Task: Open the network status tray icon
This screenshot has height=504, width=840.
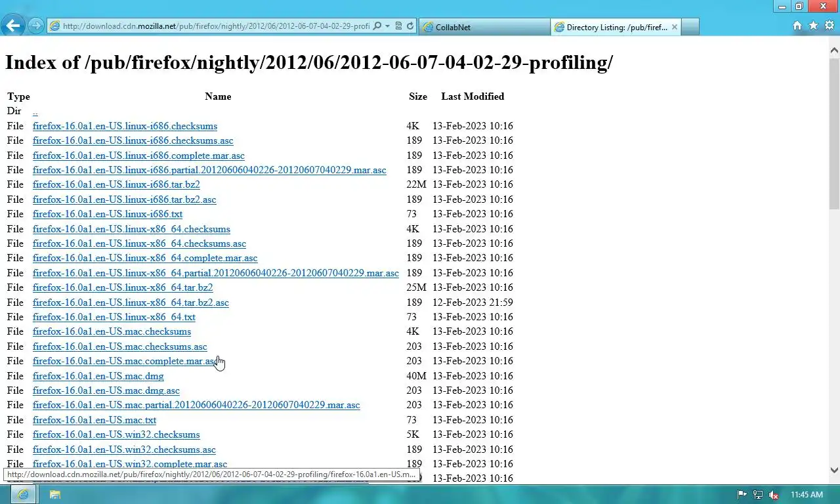Action: point(758,495)
